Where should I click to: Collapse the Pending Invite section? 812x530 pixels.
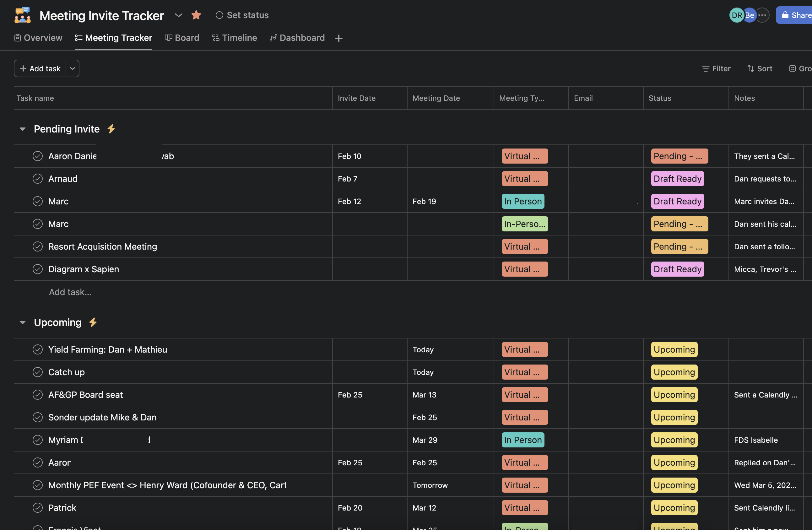tap(23, 129)
